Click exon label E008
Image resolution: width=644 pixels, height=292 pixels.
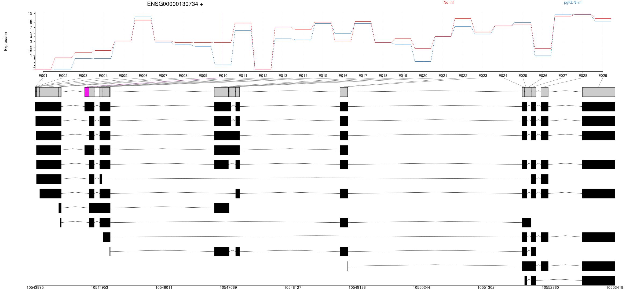tap(183, 76)
